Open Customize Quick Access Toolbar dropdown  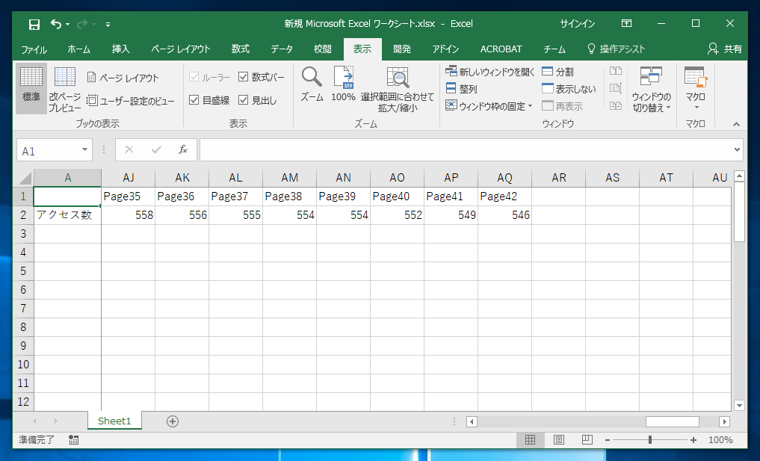pos(108,24)
